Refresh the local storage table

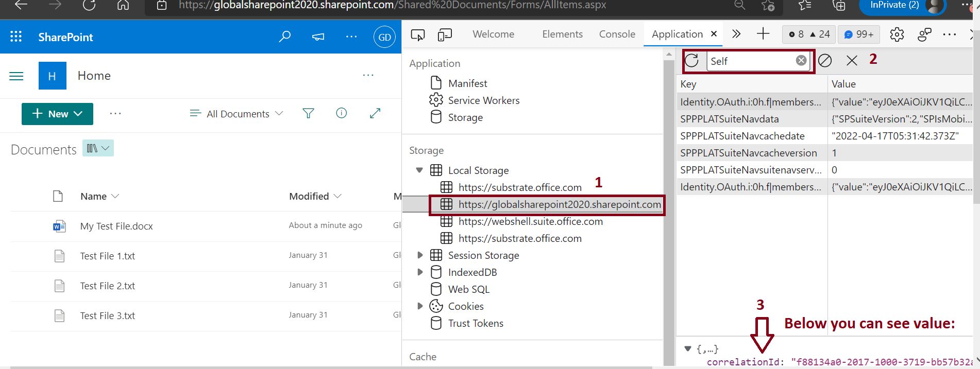(692, 61)
